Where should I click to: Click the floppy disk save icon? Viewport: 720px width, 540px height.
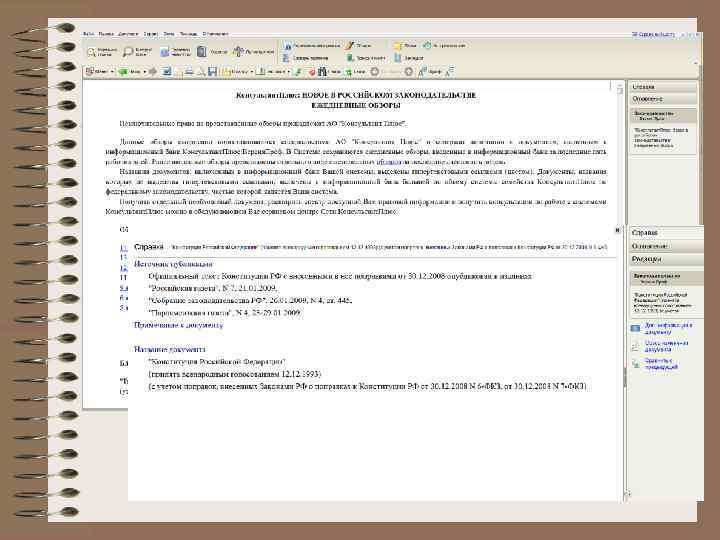tap(212, 72)
